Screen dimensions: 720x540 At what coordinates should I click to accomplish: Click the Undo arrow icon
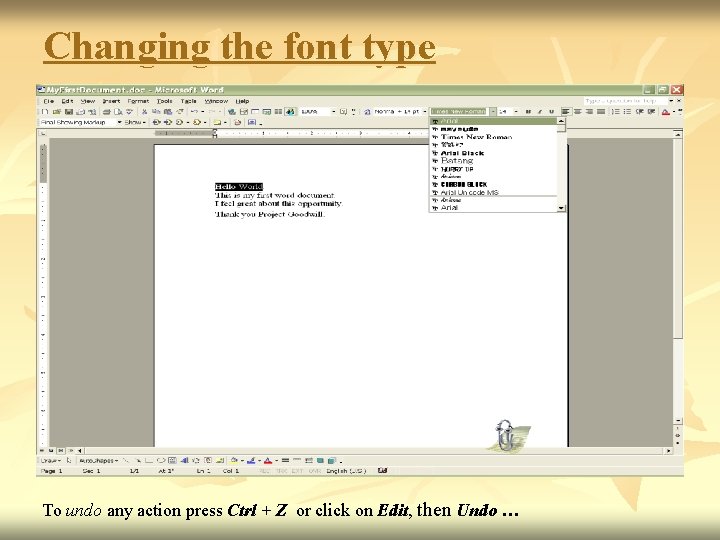[194, 112]
